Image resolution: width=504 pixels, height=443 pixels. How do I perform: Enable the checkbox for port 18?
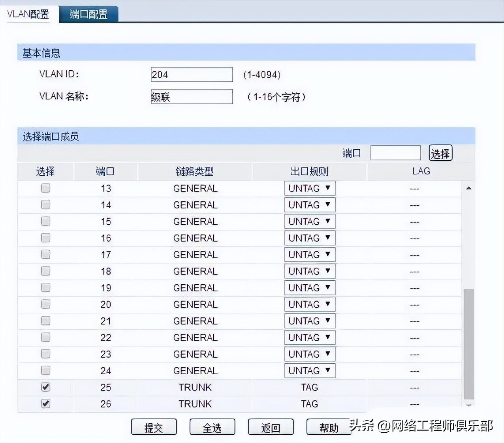pyautogui.click(x=45, y=271)
